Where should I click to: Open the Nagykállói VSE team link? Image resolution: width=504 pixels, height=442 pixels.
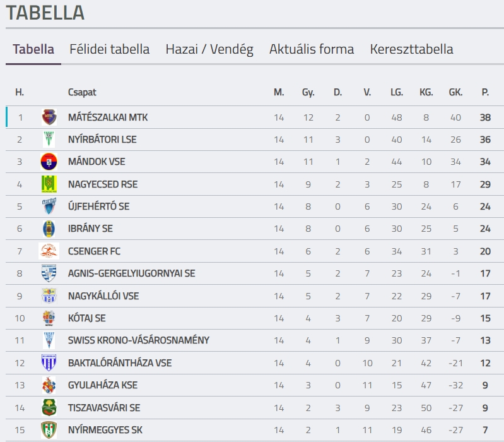point(103,296)
